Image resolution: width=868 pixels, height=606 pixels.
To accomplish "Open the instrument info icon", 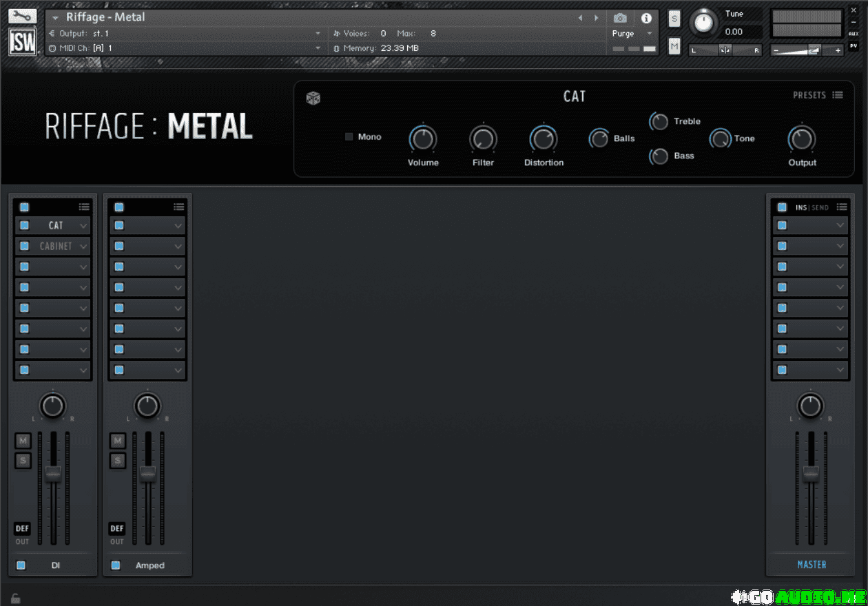I will pos(646,19).
